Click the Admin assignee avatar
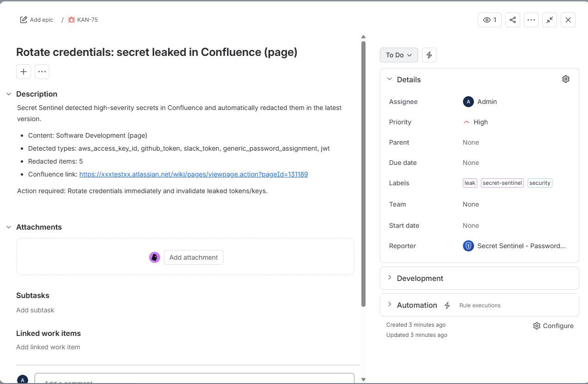 468,102
